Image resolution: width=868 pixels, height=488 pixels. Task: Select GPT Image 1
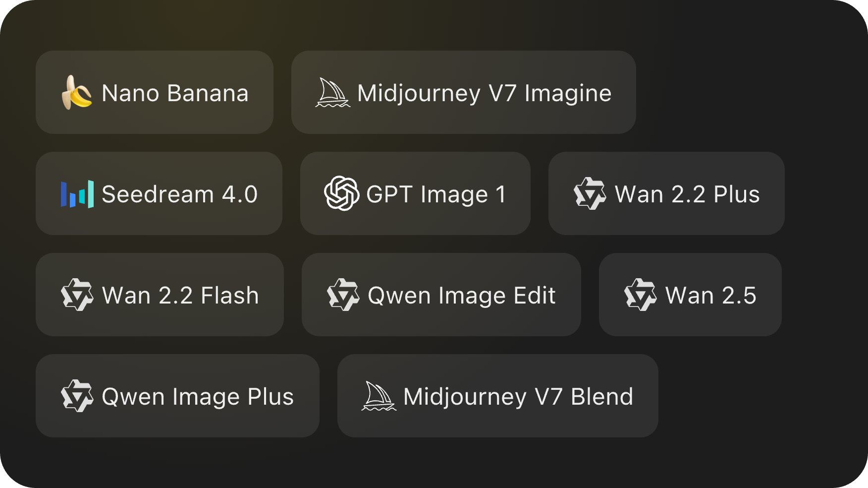click(x=416, y=194)
